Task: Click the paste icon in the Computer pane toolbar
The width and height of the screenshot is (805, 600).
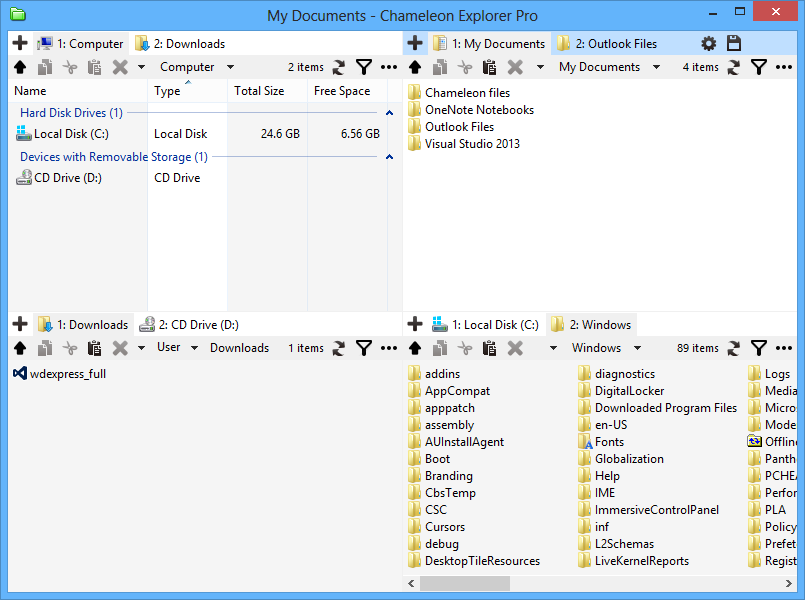Action: 95,67
